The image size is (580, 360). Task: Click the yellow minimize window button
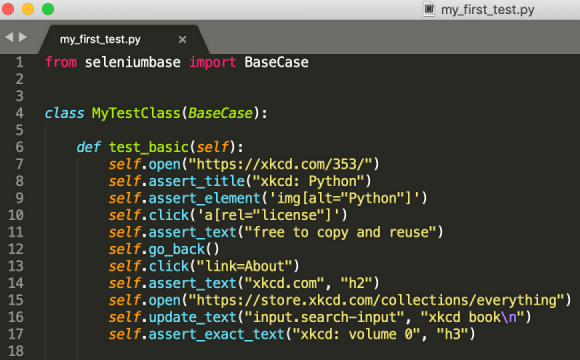(28, 9)
